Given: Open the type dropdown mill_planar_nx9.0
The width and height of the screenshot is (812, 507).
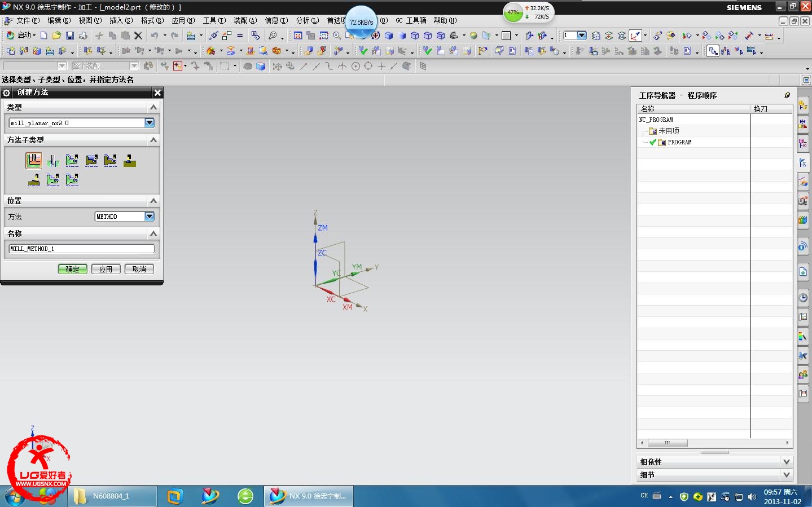Looking at the screenshot, I should coord(150,122).
